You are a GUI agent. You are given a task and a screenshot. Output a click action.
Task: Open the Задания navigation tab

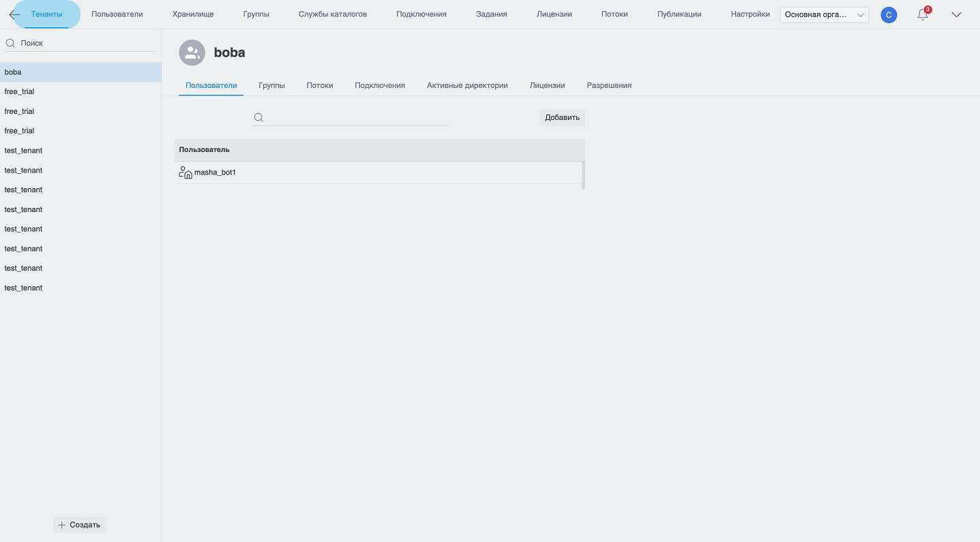(x=492, y=14)
